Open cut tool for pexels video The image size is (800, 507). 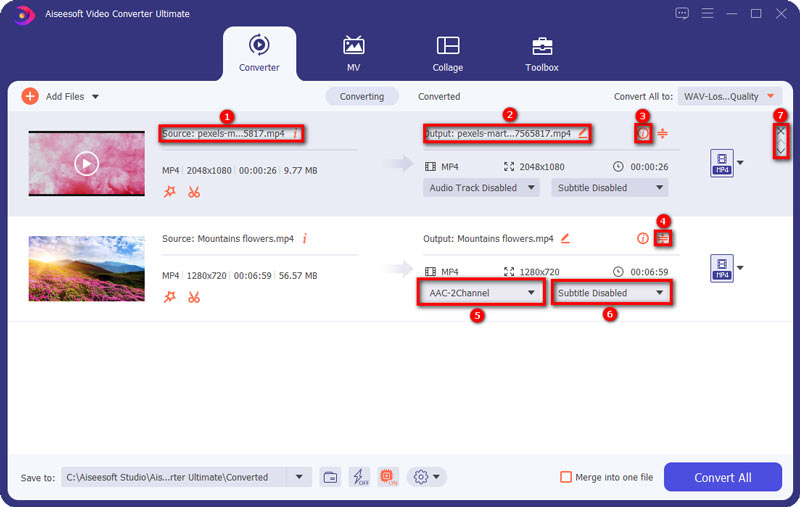point(194,192)
